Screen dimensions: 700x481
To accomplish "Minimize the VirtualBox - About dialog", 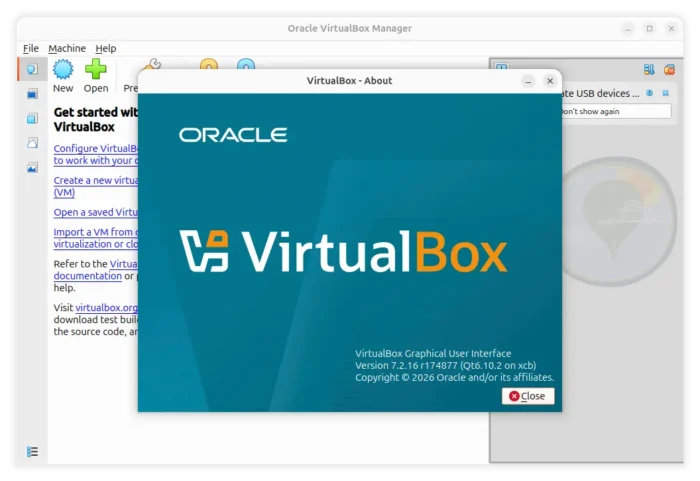I will click(x=528, y=81).
